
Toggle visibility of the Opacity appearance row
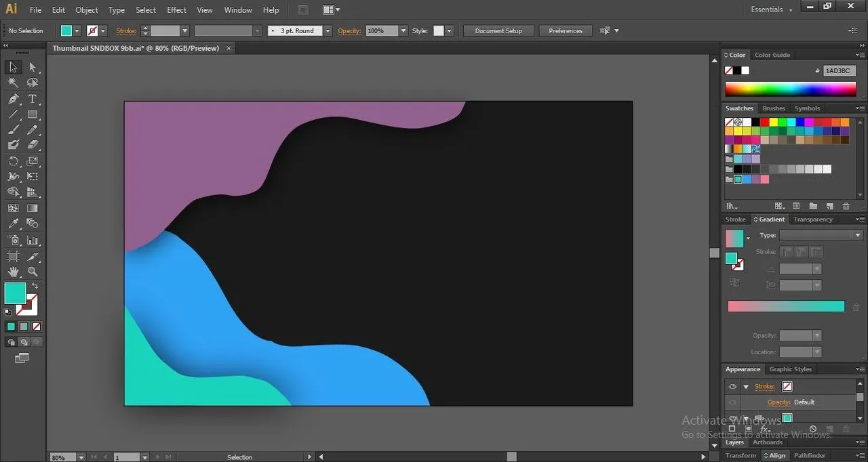[732, 402]
